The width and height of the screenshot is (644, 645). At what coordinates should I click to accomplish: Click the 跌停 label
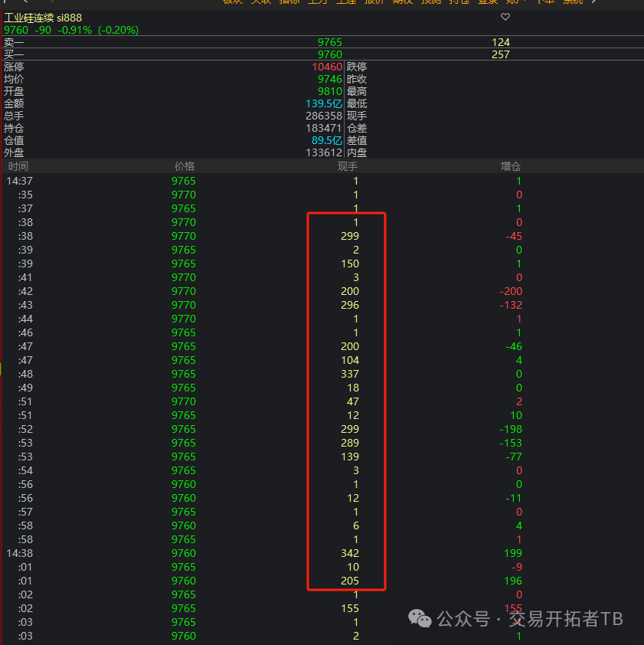[x=357, y=67]
